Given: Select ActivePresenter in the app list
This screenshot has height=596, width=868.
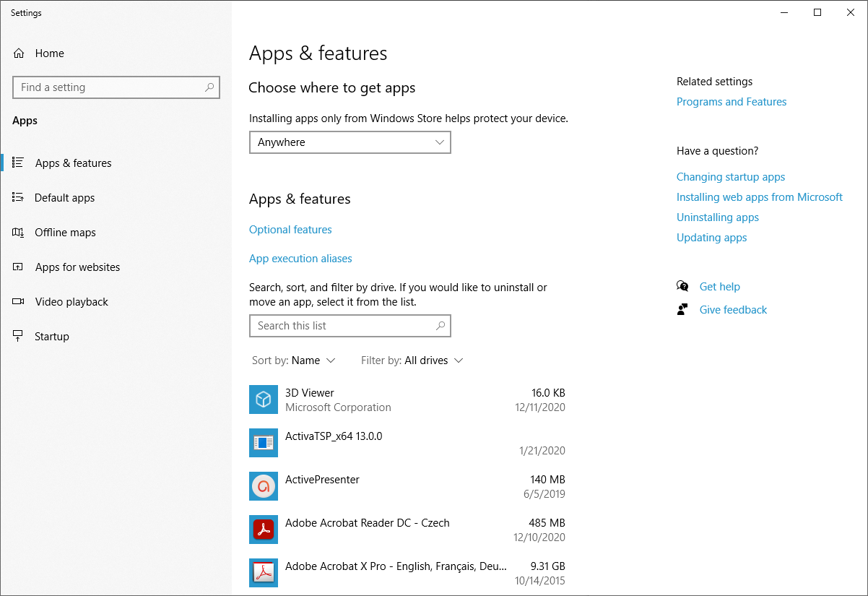Looking at the screenshot, I should click(x=407, y=486).
